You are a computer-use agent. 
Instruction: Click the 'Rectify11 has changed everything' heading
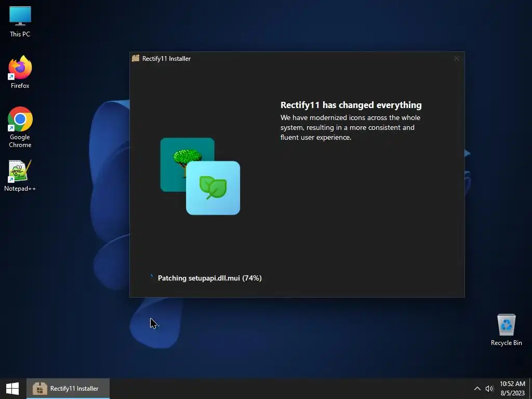click(x=351, y=105)
